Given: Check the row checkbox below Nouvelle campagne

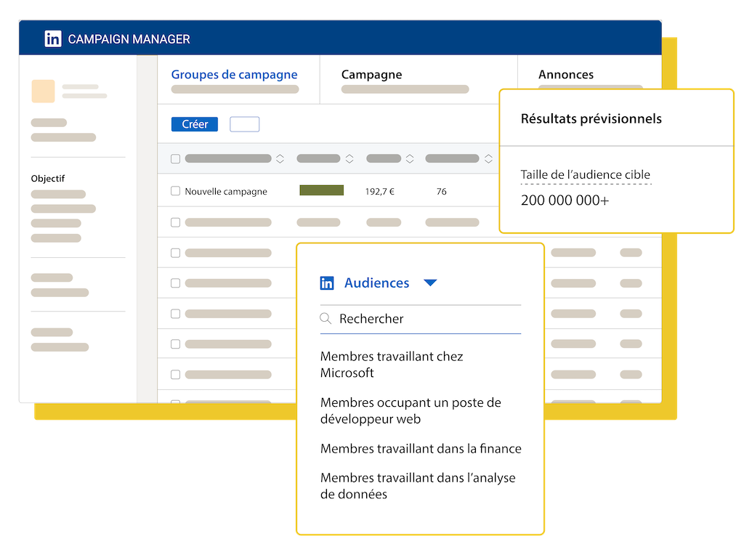Looking at the screenshot, I should [x=175, y=222].
